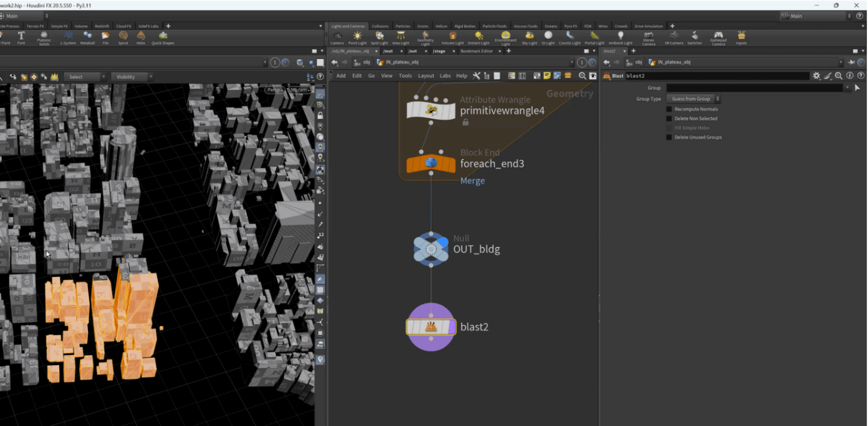The width and height of the screenshot is (868, 426).
Task: Click the blast2 node icon
Action: (x=431, y=327)
